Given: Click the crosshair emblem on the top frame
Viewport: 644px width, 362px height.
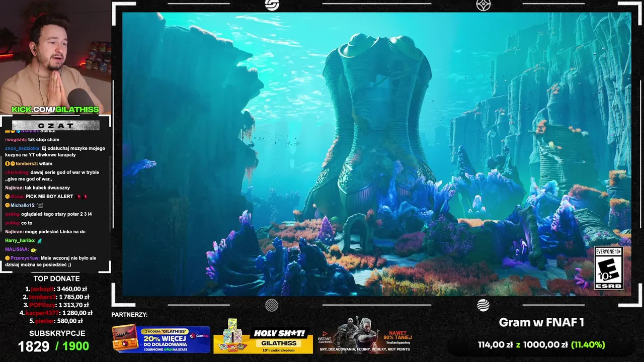Looking at the screenshot, I should click(484, 5).
